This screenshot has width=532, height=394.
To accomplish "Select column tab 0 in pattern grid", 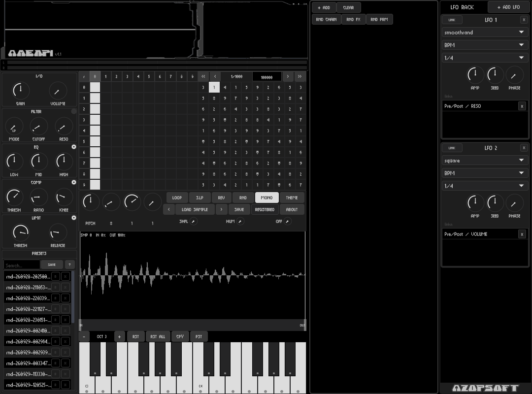I will pyautogui.click(x=95, y=77).
